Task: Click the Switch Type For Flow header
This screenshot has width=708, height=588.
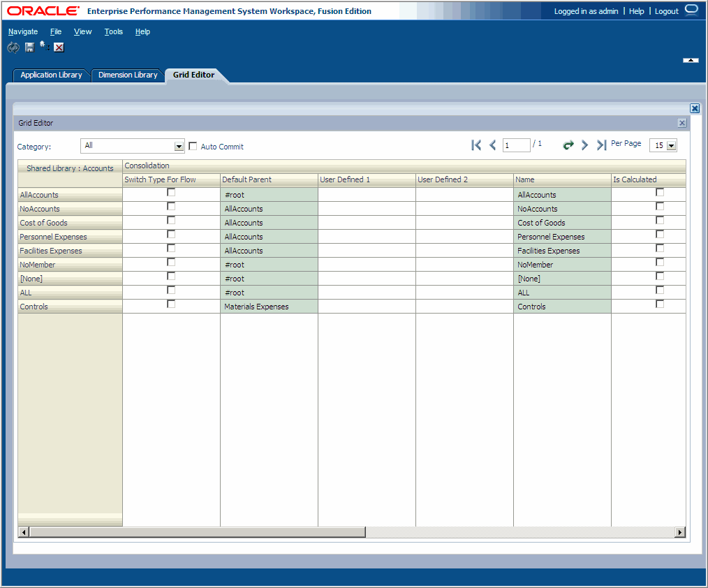Action: point(171,179)
